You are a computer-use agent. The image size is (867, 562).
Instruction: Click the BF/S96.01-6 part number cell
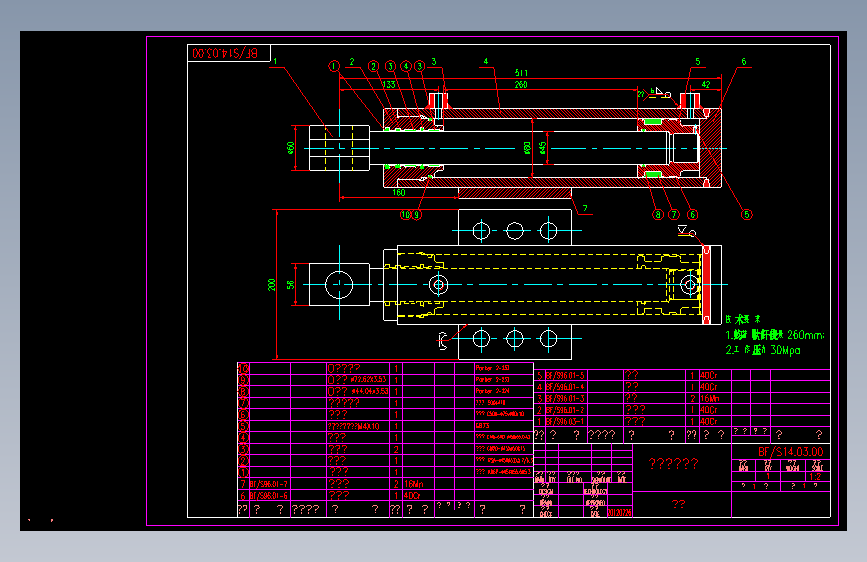point(268,496)
